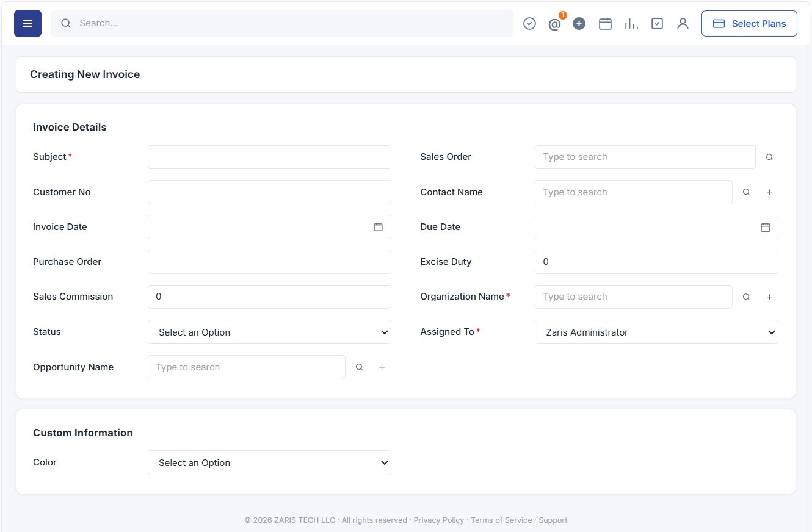Open the @ mentions notifications icon
Image resolution: width=812 pixels, height=532 pixels.
[554, 24]
